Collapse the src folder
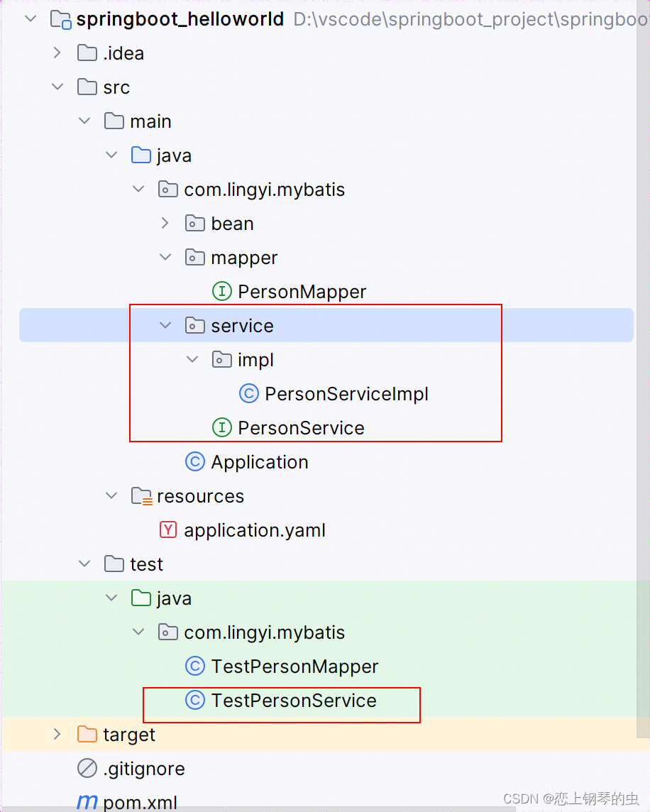 tap(57, 87)
